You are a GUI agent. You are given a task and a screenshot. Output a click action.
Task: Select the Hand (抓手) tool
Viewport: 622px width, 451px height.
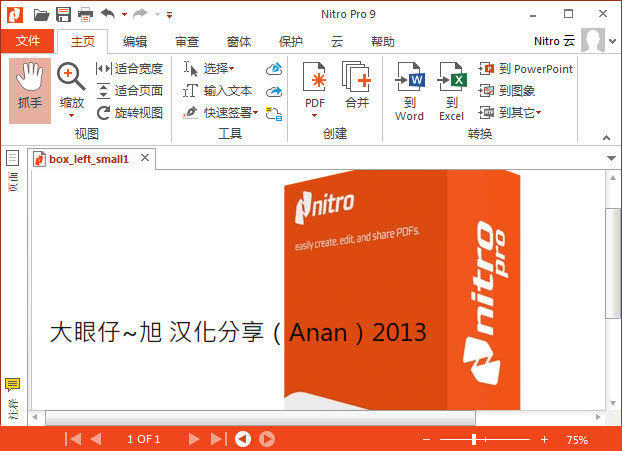pyautogui.click(x=30, y=90)
